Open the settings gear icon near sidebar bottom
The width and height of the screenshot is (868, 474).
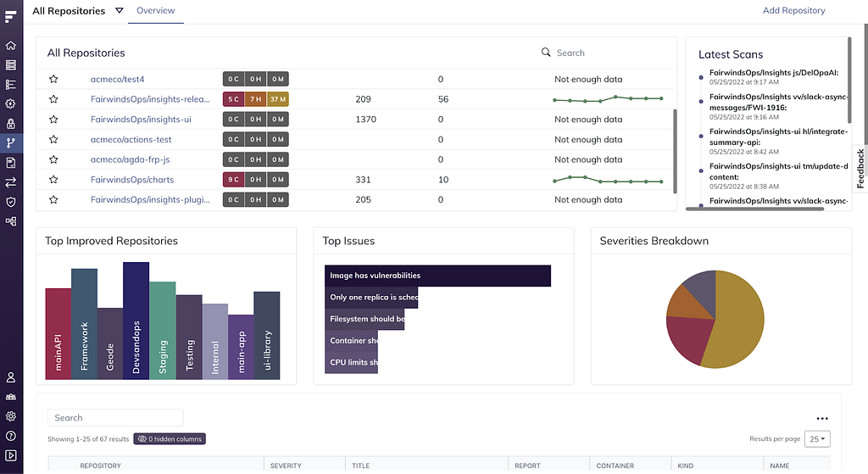(x=10, y=416)
